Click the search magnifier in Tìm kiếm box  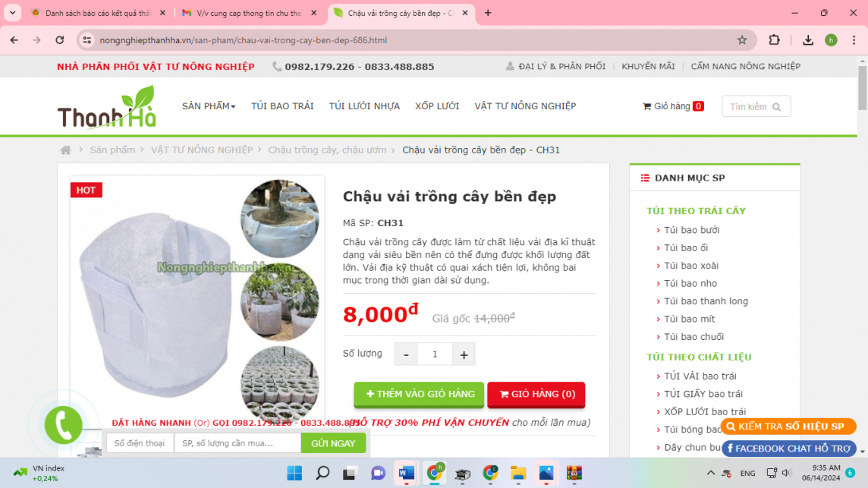pyautogui.click(x=777, y=107)
